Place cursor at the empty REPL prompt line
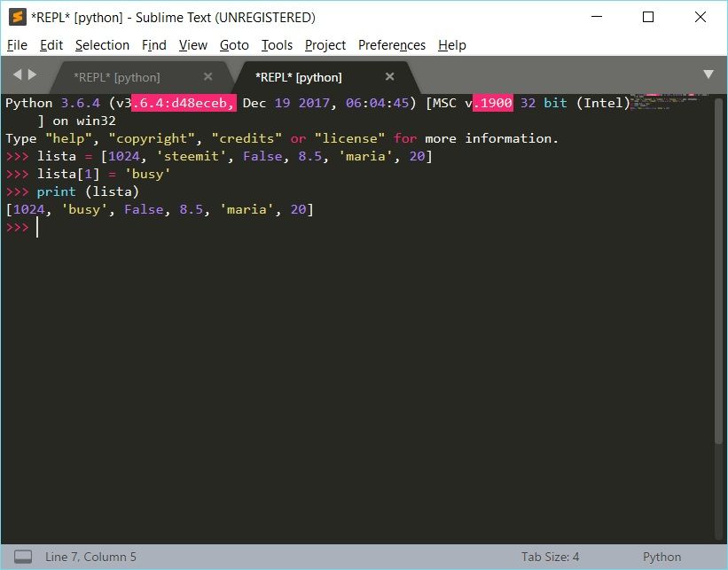This screenshot has height=570, width=728. [x=37, y=228]
